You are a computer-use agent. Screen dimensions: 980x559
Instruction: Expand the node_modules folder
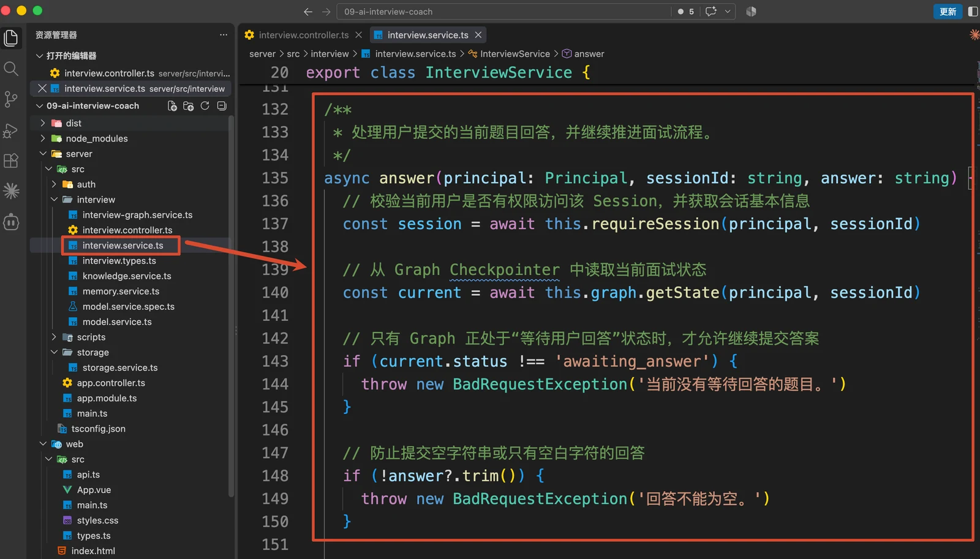click(x=43, y=138)
